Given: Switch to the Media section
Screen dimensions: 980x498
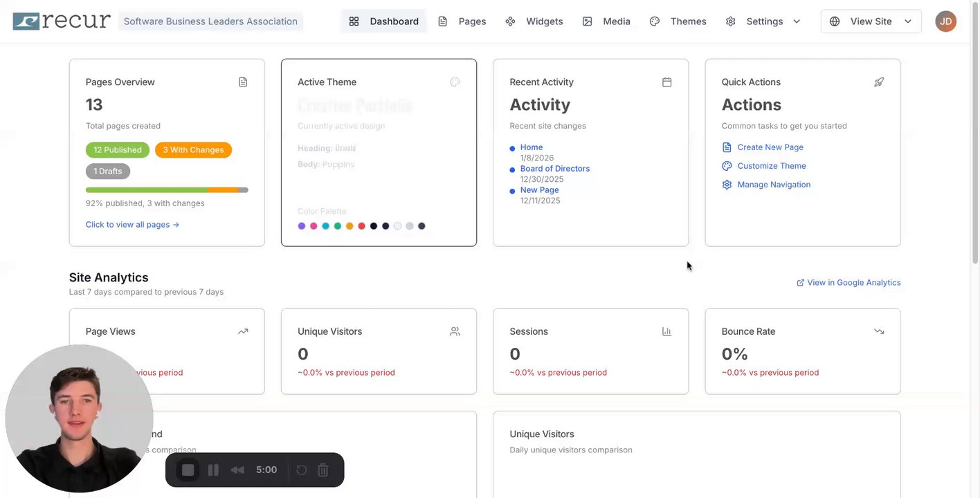Looking at the screenshot, I should click(x=606, y=21).
